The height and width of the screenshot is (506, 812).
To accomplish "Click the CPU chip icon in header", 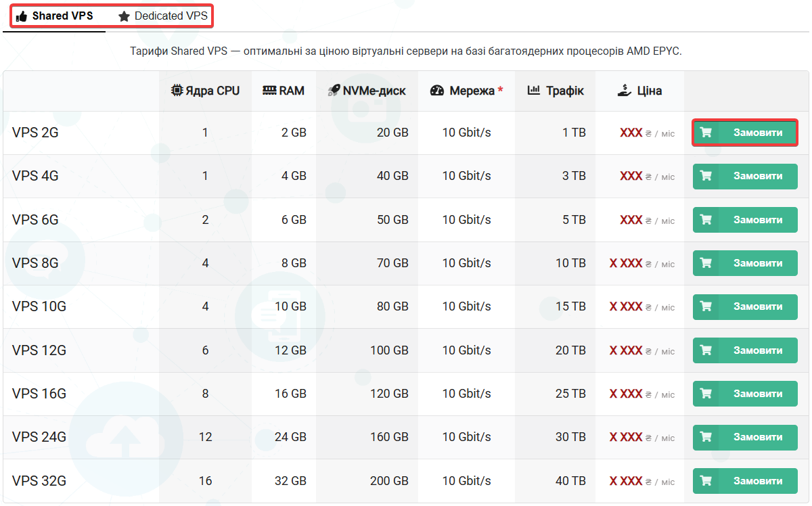I will [x=177, y=91].
